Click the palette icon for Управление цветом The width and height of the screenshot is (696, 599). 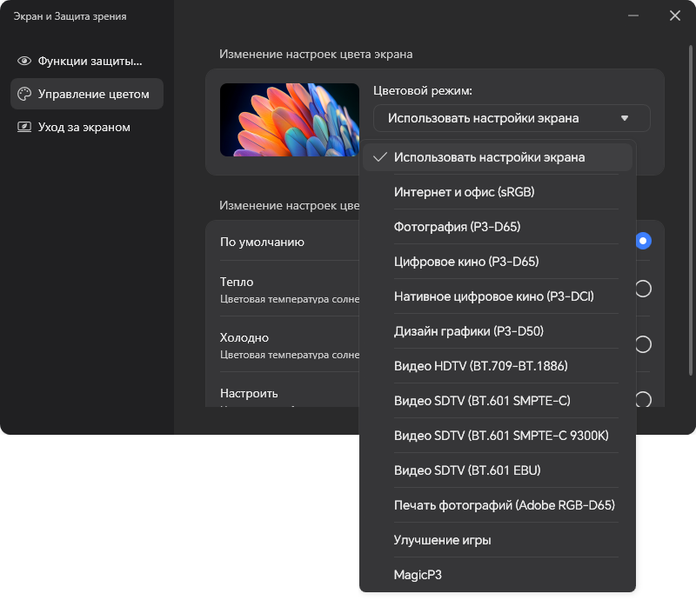(24, 94)
